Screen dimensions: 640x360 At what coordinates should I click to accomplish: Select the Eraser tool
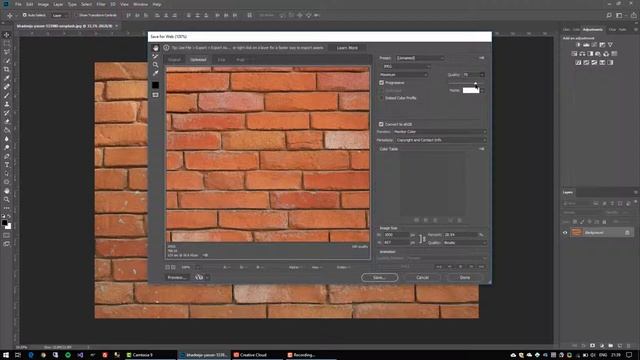click(x=7, y=121)
